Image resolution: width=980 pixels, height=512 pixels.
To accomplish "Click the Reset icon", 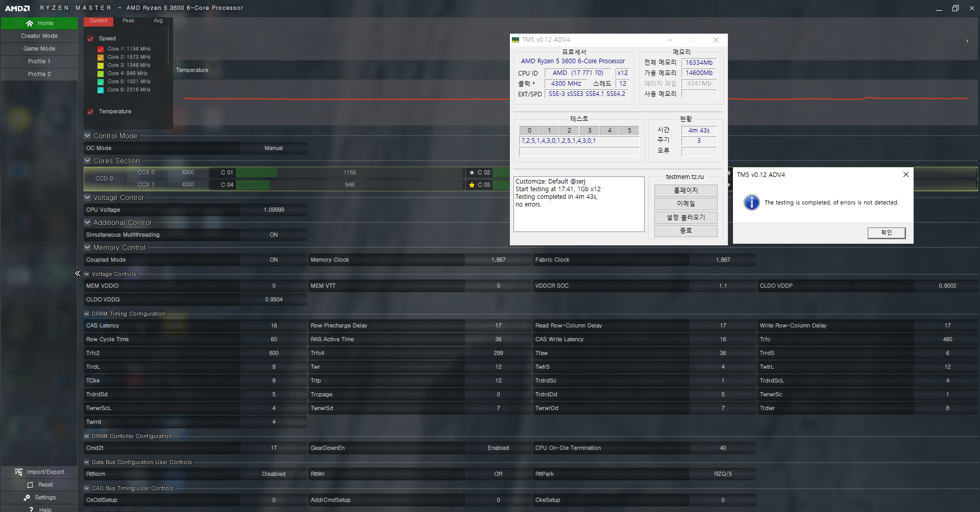I will pyautogui.click(x=30, y=485).
